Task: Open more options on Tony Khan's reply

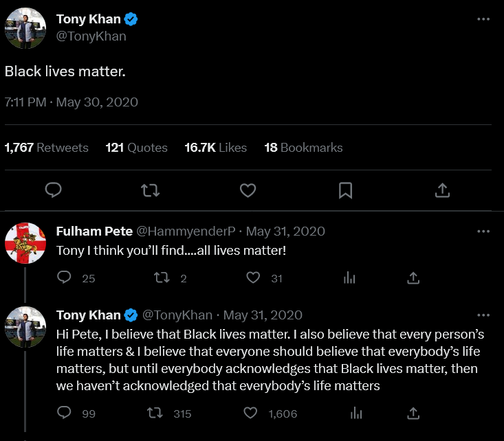Action: 483,315
